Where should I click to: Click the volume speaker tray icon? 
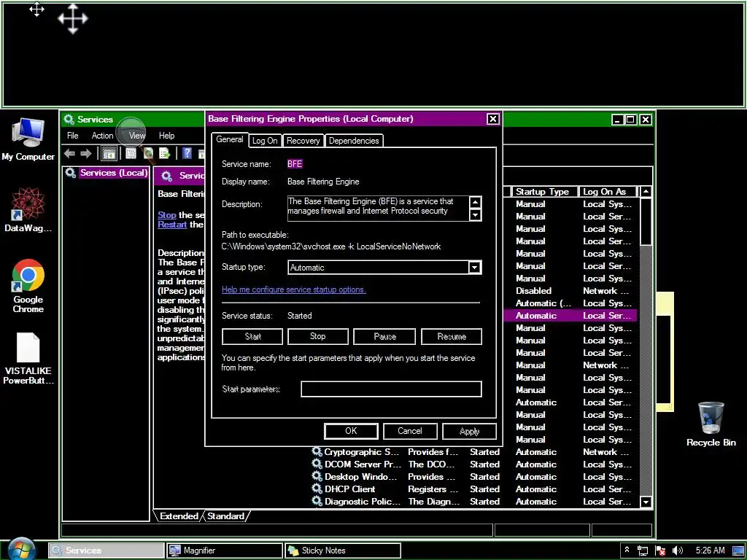pyautogui.click(x=678, y=551)
